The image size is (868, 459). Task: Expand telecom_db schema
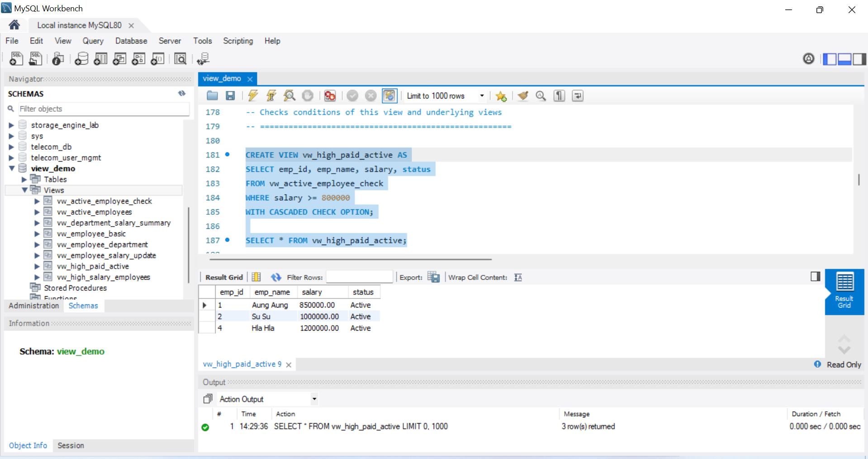pos(11,147)
